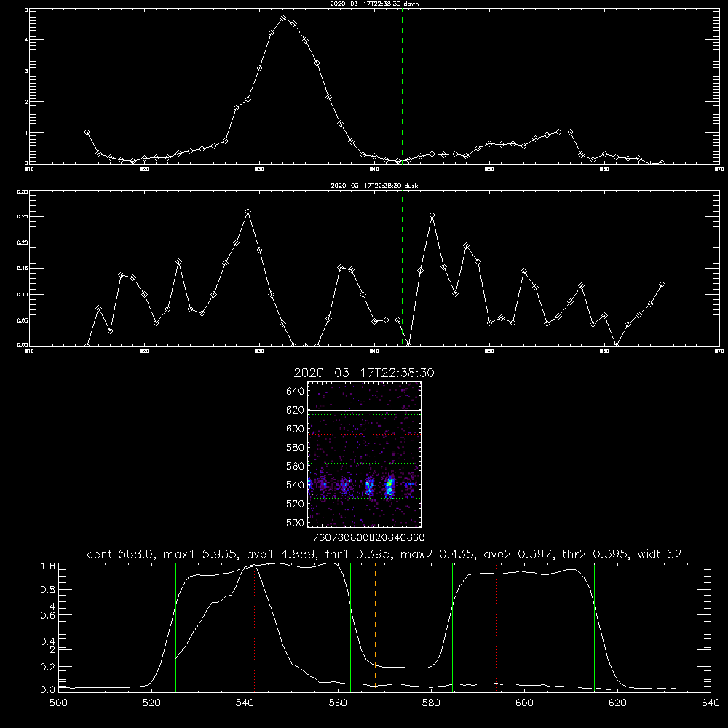Click the dusk plot y-axis label 0.05
The width and height of the screenshot is (728, 728).
(x=23, y=320)
